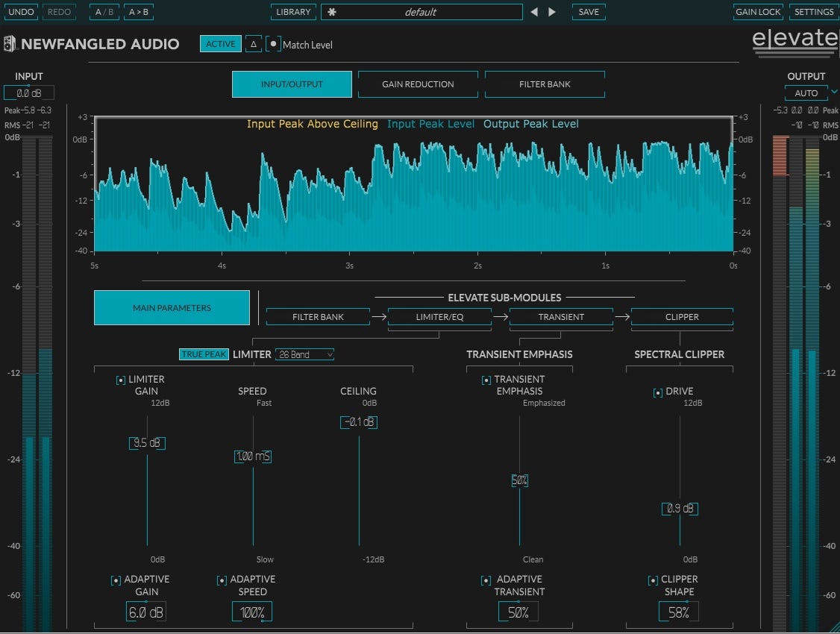The height and width of the screenshot is (634, 840).
Task: Open the preset LIBRARY
Action: pyautogui.click(x=293, y=12)
